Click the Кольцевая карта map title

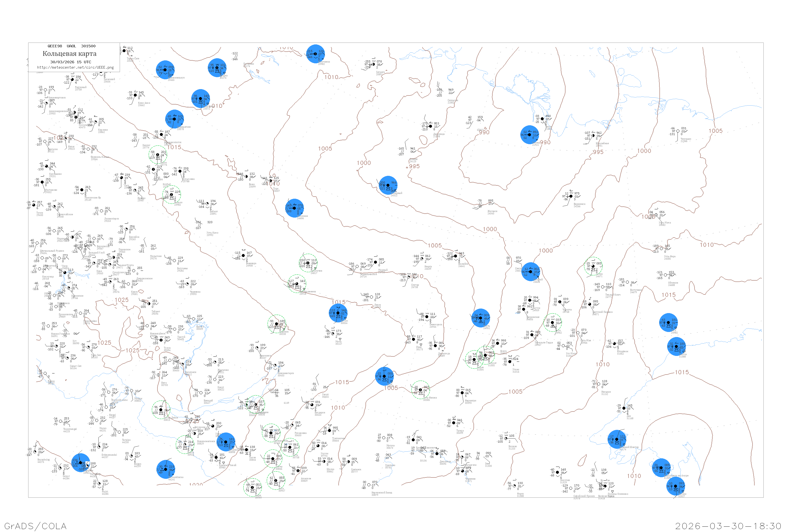click(x=69, y=54)
